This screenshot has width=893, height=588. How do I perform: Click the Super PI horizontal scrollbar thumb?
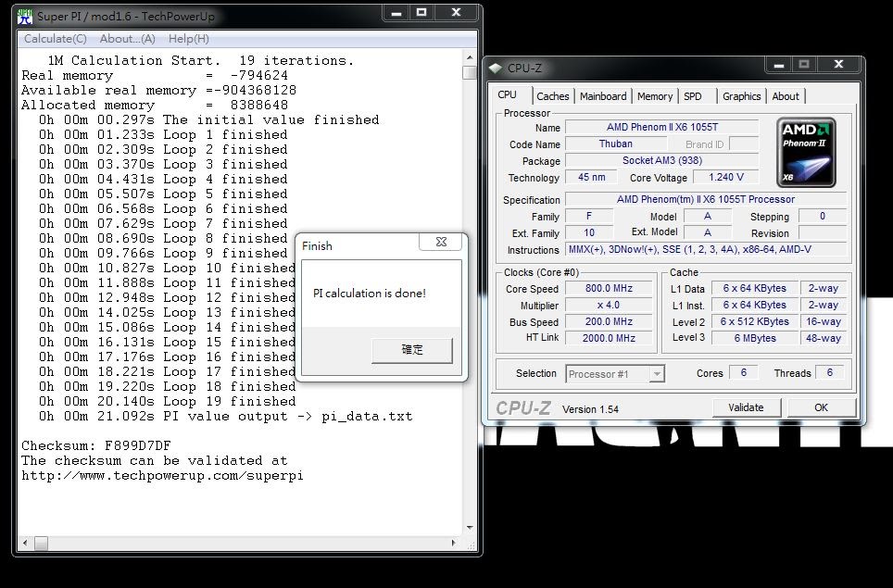[41, 543]
